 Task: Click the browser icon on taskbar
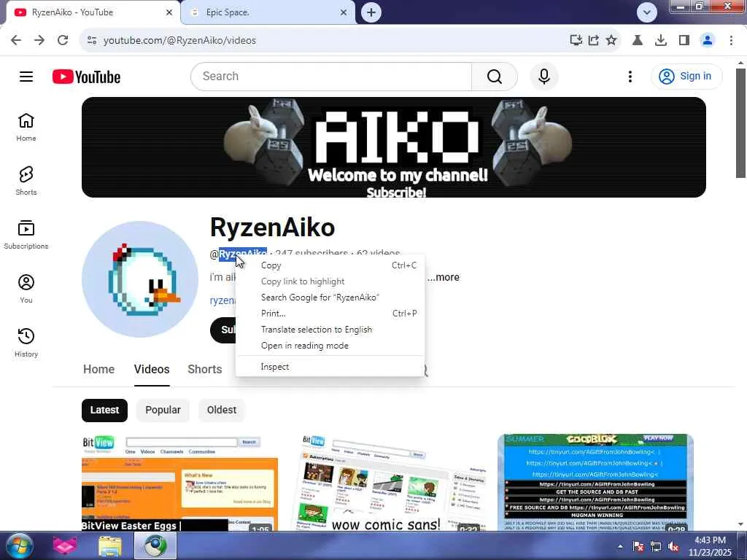[156, 545]
